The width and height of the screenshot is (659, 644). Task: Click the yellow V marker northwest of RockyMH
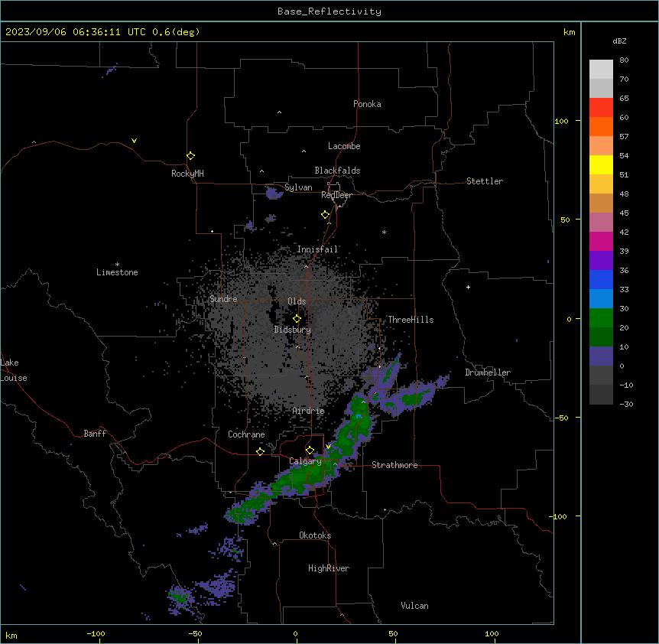(x=134, y=141)
